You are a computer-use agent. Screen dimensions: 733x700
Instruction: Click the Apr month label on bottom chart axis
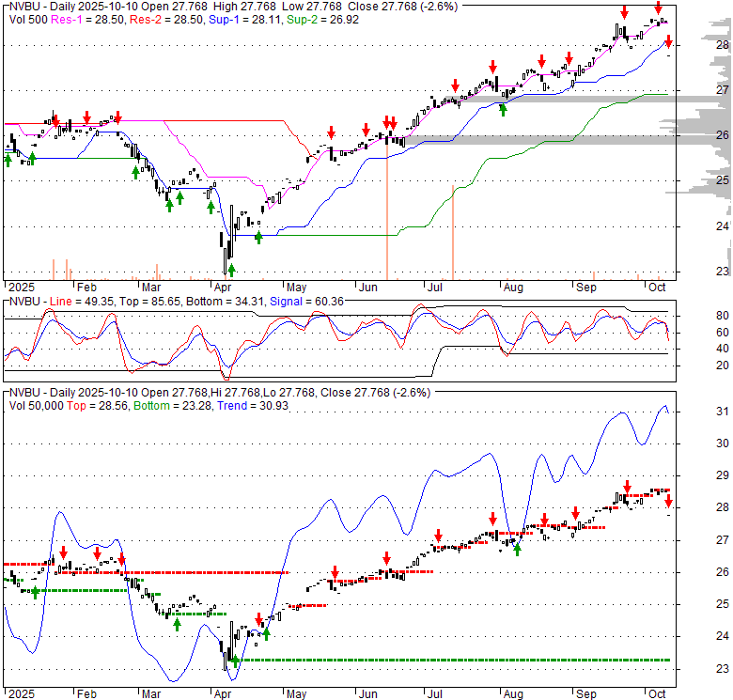tap(224, 694)
